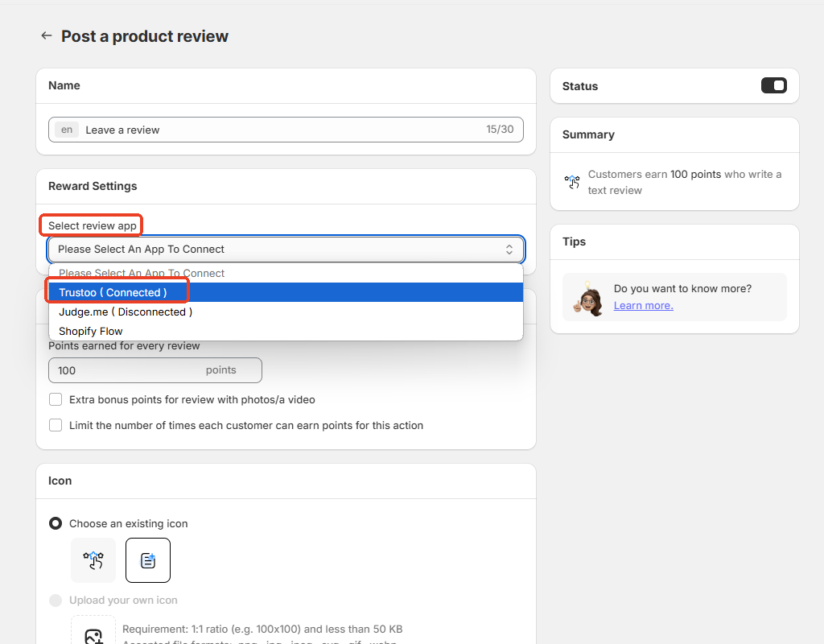Click the 'en' language badge

pyautogui.click(x=67, y=130)
